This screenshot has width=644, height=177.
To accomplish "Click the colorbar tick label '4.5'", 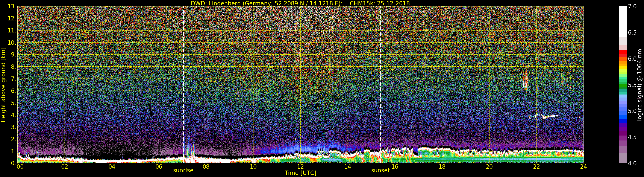I will click(632, 137).
